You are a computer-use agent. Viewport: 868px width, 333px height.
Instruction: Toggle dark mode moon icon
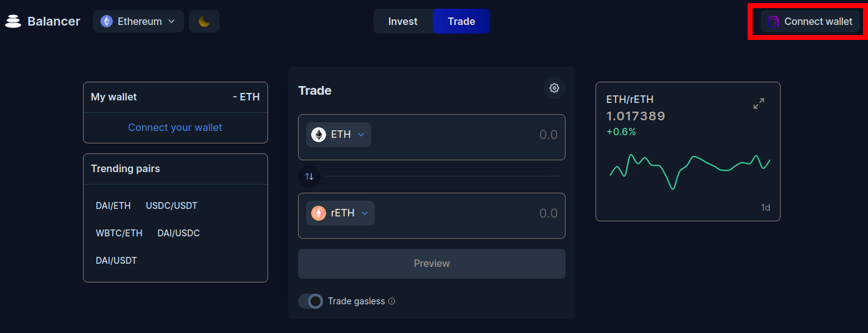(x=204, y=21)
